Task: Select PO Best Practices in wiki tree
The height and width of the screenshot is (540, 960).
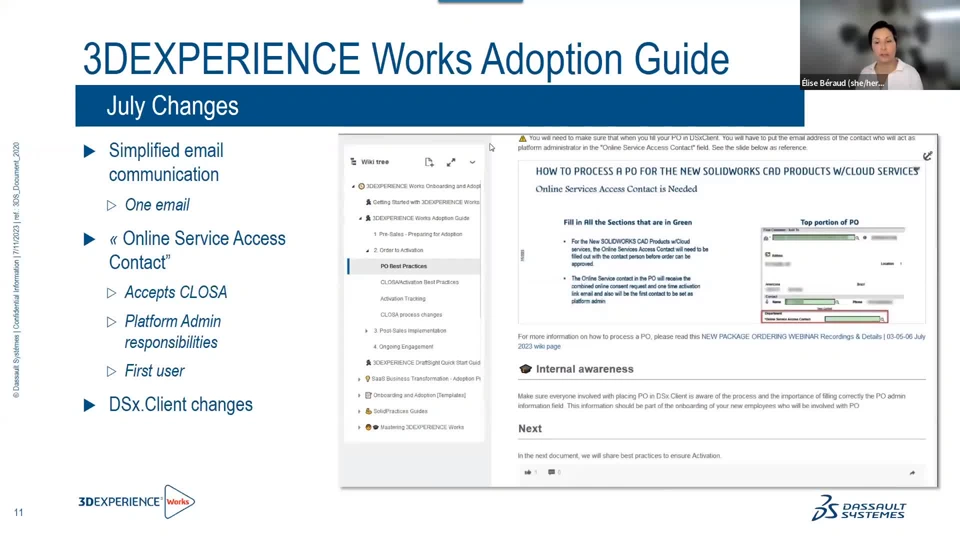Action: pos(414,266)
